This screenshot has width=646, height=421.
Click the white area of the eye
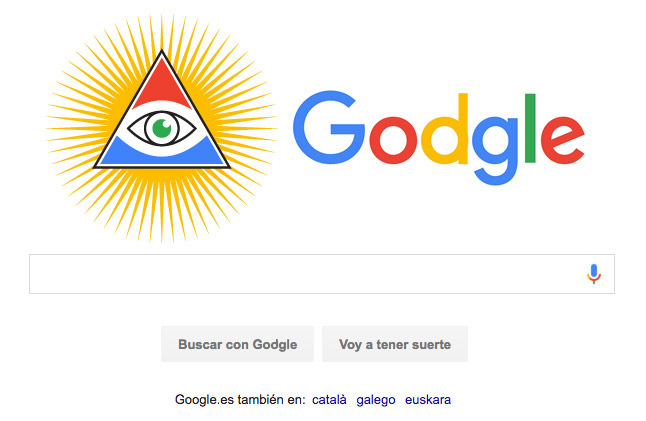pyautogui.click(x=185, y=128)
